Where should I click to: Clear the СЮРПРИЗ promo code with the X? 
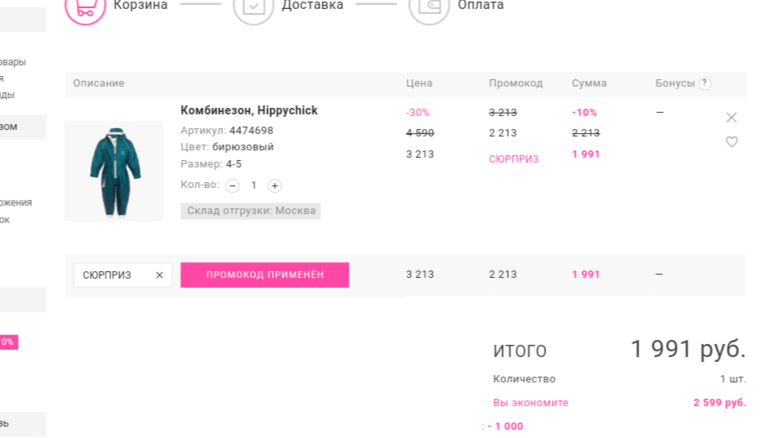159,275
